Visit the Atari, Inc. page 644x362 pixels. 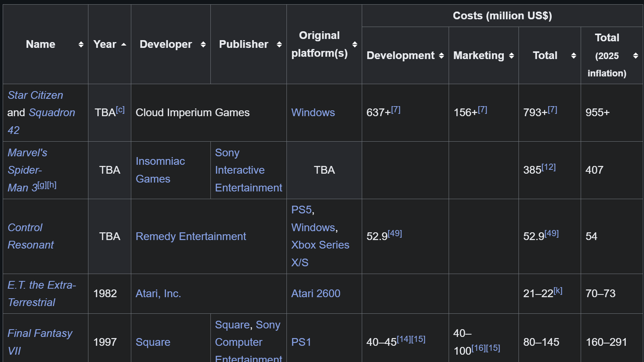pyautogui.click(x=158, y=294)
